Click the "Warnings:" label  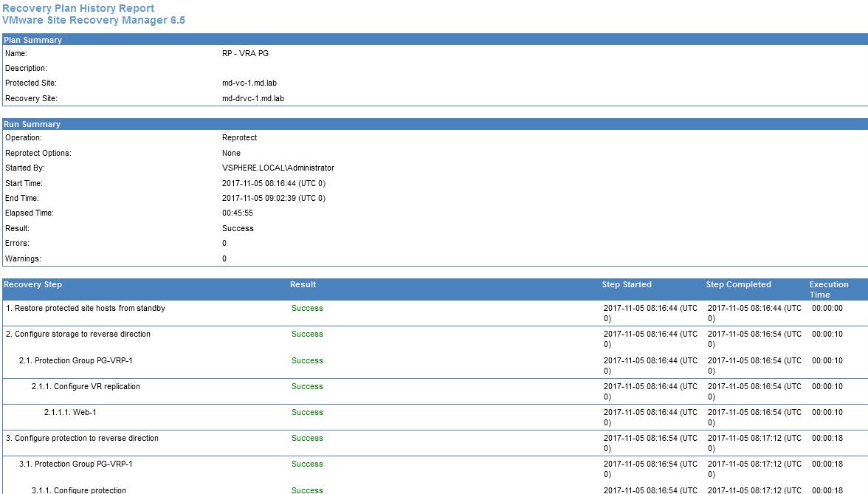24,258
